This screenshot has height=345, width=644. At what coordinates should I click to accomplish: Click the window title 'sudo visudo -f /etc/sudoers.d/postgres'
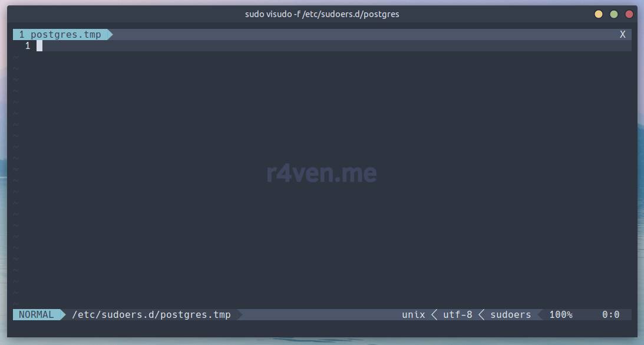click(322, 14)
